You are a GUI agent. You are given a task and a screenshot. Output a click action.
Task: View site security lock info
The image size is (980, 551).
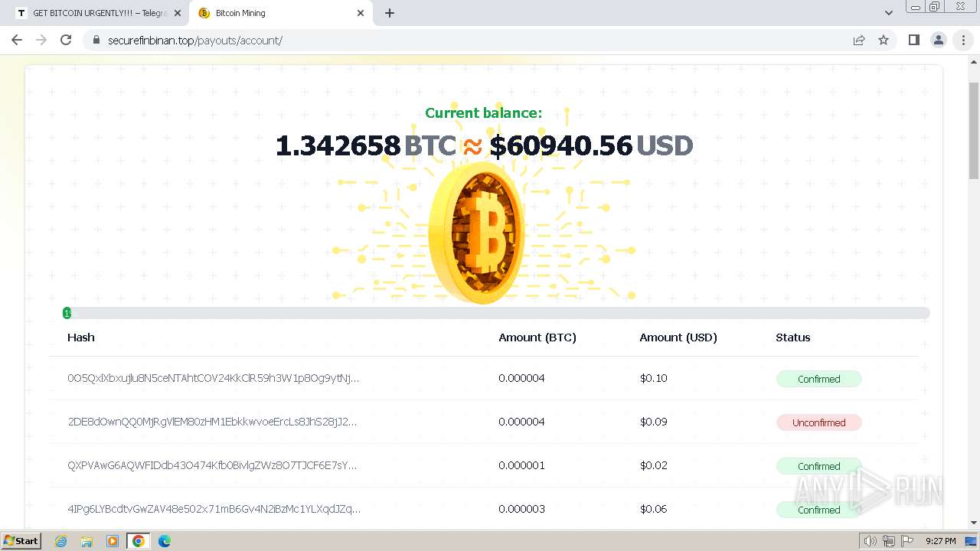coord(96,40)
